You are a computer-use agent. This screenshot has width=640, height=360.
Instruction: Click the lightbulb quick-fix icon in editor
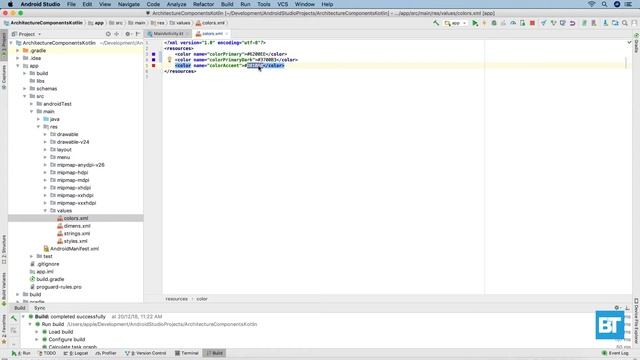pos(169,60)
